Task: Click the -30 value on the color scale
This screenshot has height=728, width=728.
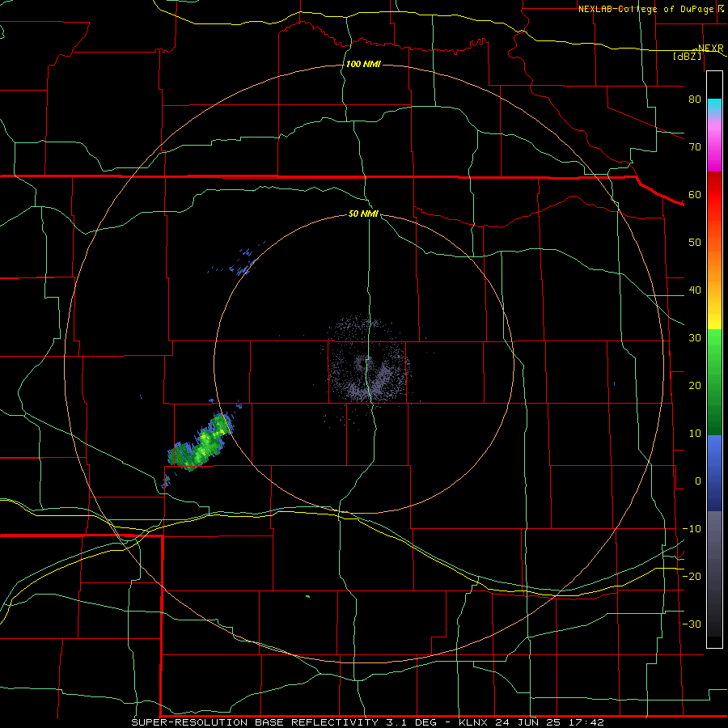Action: point(692,624)
